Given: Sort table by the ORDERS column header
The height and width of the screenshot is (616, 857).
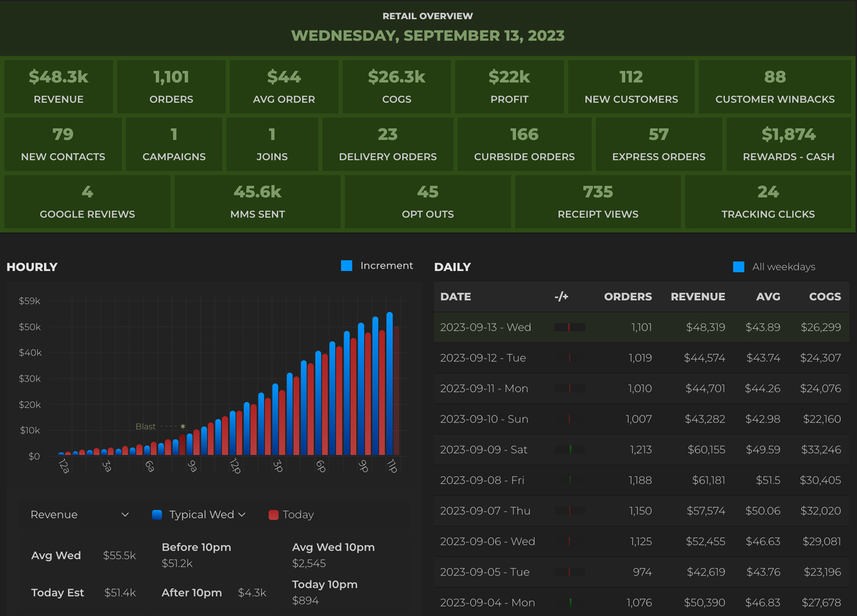Looking at the screenshot, I should [627, 297].
